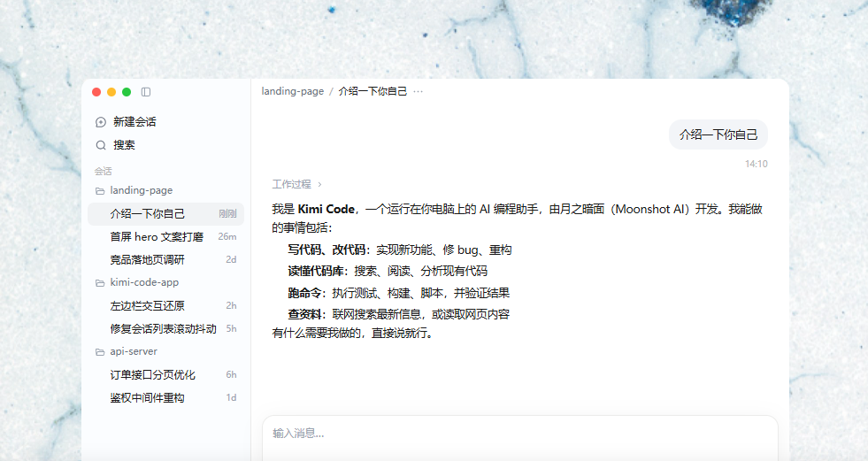The width and height of the screenshot is (868, 461).
Task: Expand the 工作过程 section
Action: click(296, 184)
